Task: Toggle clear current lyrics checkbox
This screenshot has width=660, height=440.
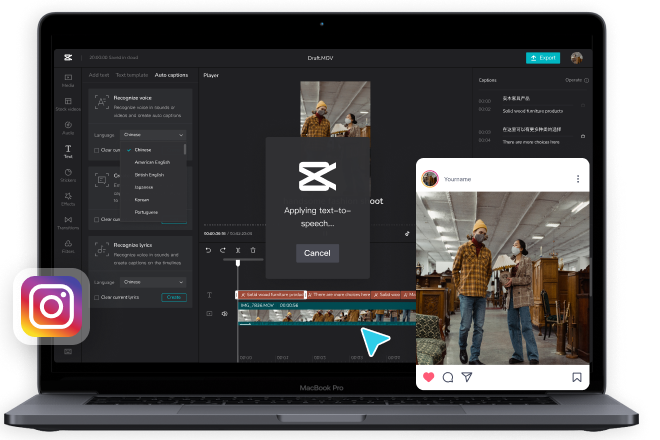Action: pos(97,297)
